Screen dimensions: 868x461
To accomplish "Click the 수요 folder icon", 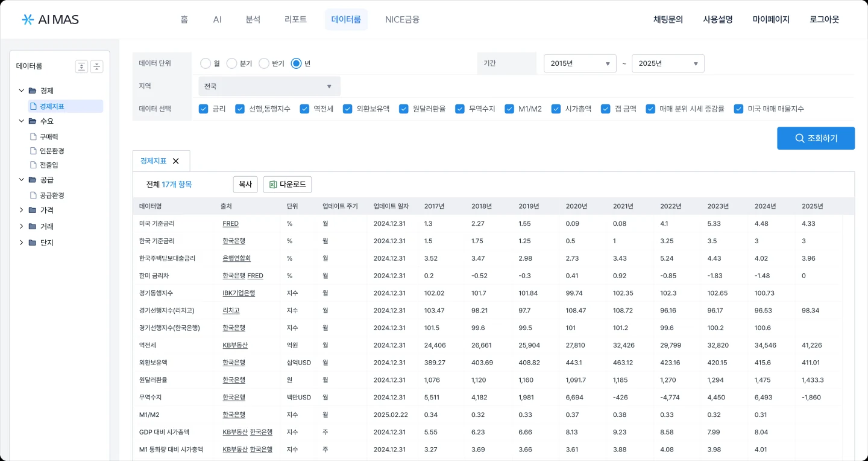I will point(33,121).
